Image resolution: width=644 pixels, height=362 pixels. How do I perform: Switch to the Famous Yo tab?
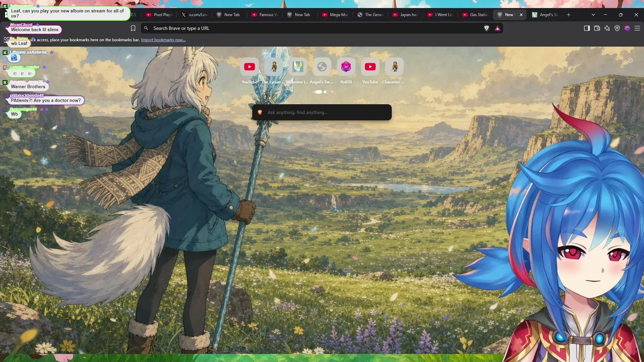(264, 15)
